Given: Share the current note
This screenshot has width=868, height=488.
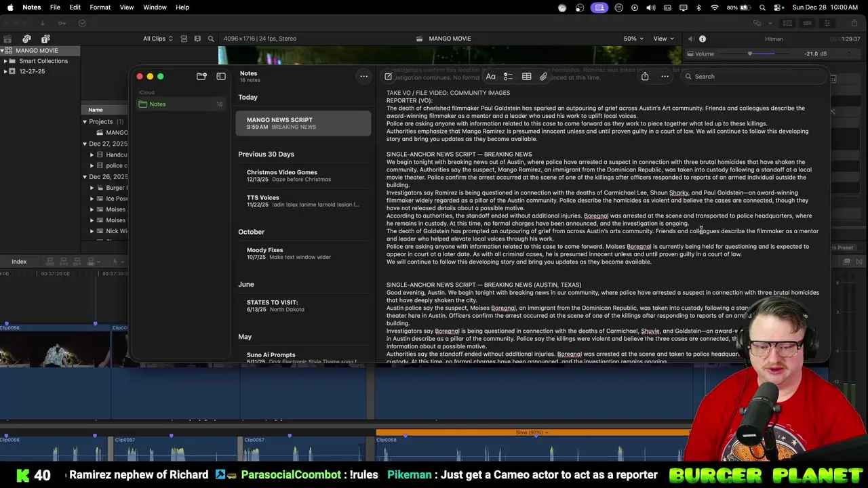Looking at the screenshot, I should pyautogui.click(x=645, y=76).
